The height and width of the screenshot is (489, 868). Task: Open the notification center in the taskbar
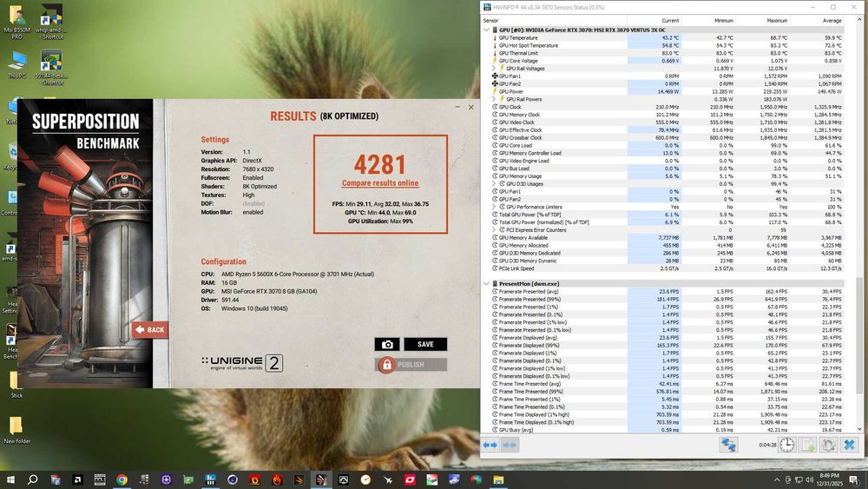[x=853, y=479]
